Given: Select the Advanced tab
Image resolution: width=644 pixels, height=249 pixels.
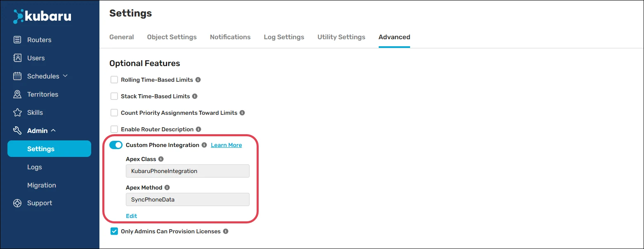Looking at the screenshot, I should (x=394, y=37).
